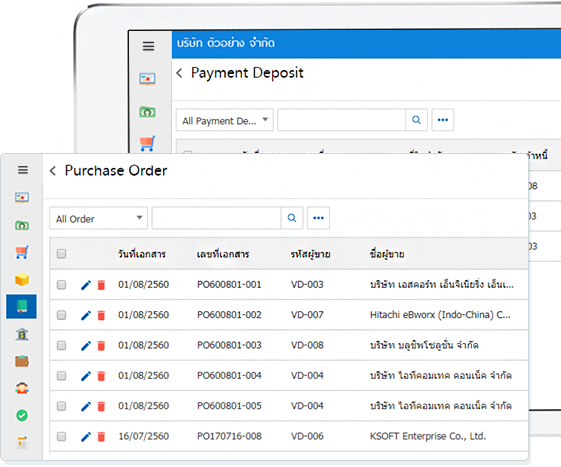Check the box for order PO600801-003

pyautogui.click(x=62, y=345)
